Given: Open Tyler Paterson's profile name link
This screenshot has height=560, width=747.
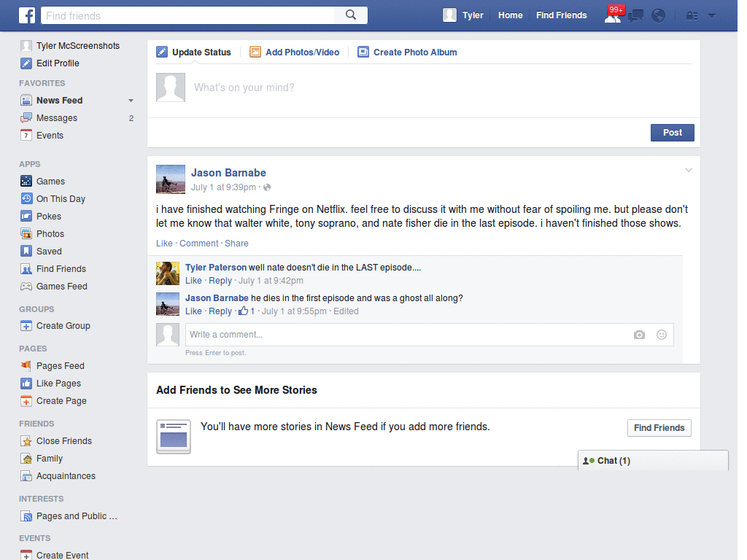Looking at the screenshot, I should pyautogui.click(x=216, y=268).
